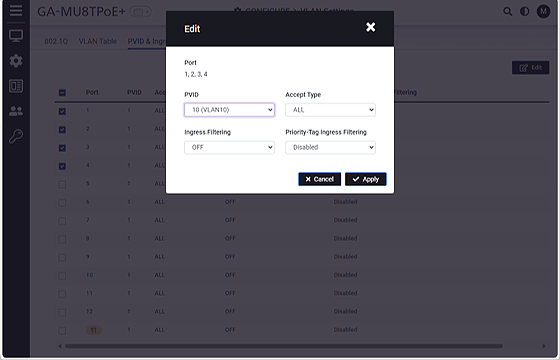Check the checkbox for port 12
Viewport: 560px width, 360px height.
tap(62, 312)
